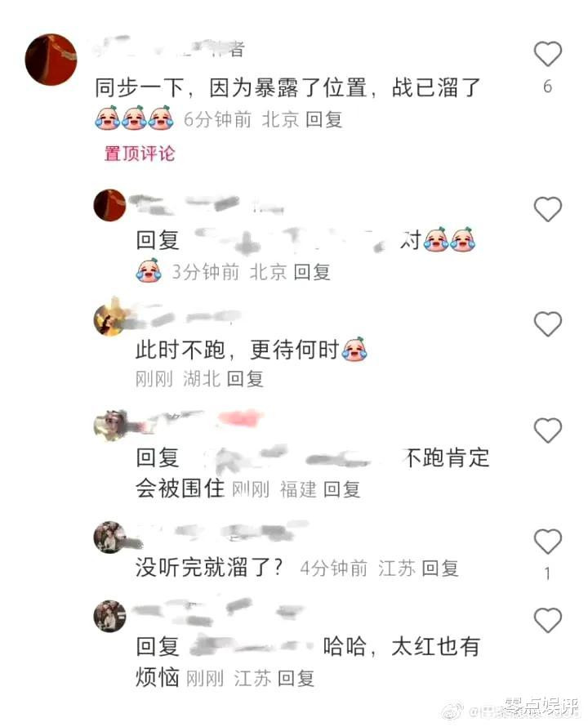This screenshot has width=588, height=727.
Task: Like the reply about 不跑肯定会被围住
Action: 548,430
